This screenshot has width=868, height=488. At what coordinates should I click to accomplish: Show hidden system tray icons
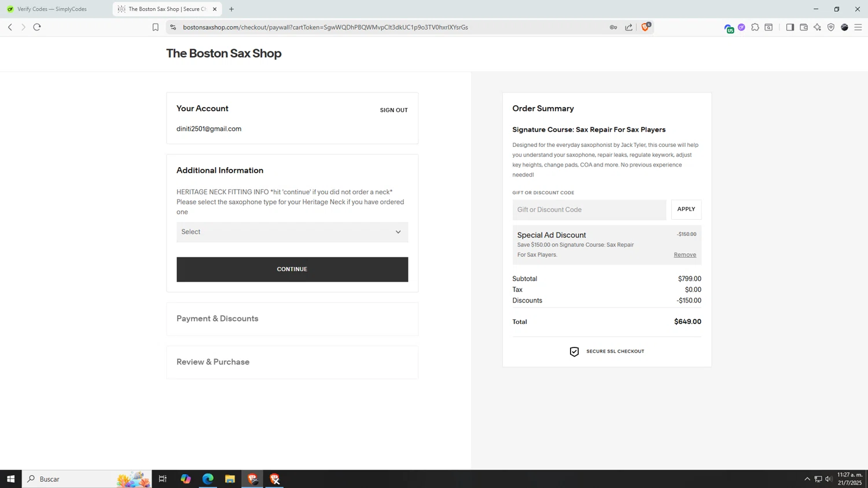[x=807, y=479]
